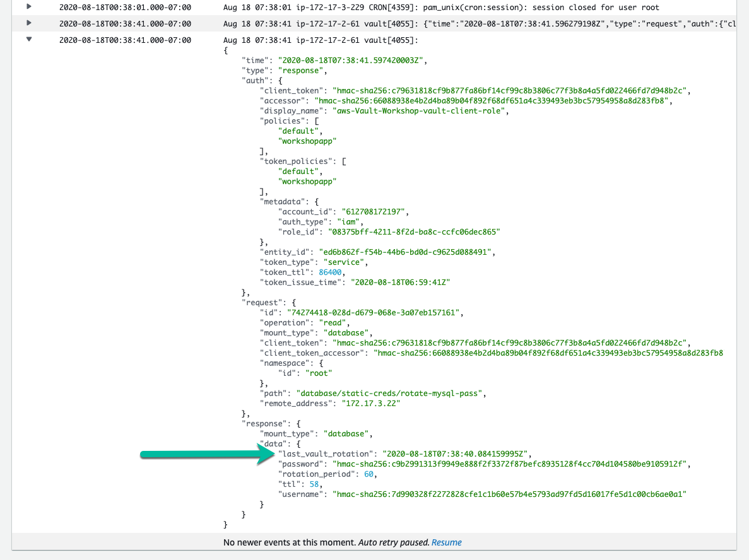Select the auth accessor hmac-sha256 hash

pyautogui.click(x=491, y=101)
